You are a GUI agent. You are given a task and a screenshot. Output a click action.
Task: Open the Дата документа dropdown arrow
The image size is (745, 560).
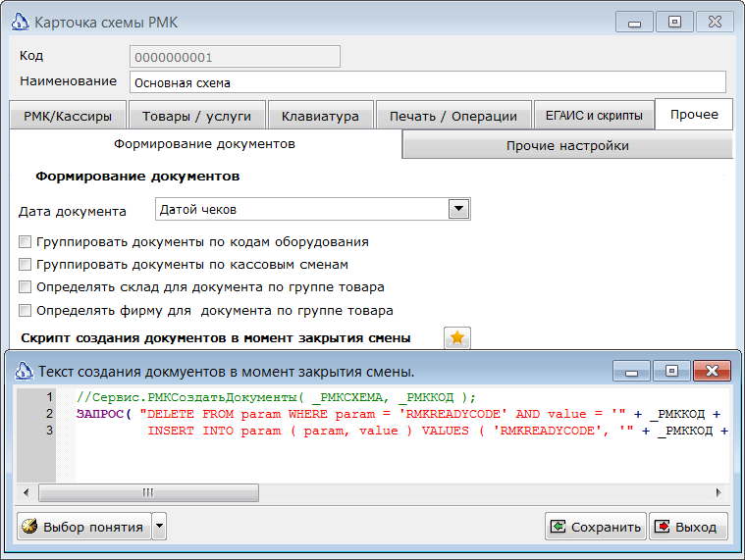(x=458, y=209)
